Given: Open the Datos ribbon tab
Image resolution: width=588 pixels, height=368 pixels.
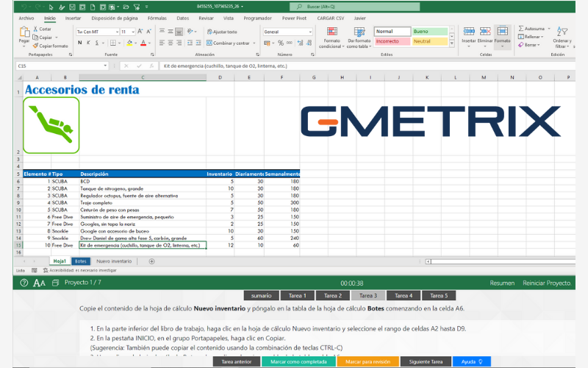Looking at the screenshot, I should pyautogui.click(x=182, y=18).
